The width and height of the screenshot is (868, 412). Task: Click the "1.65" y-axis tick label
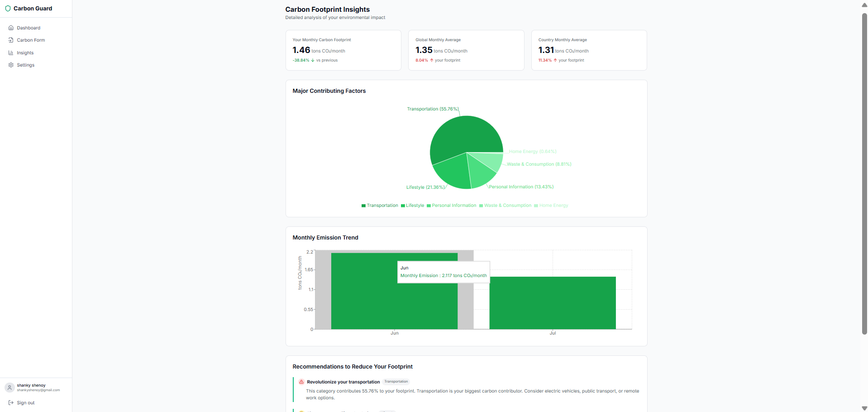point(309,270)
